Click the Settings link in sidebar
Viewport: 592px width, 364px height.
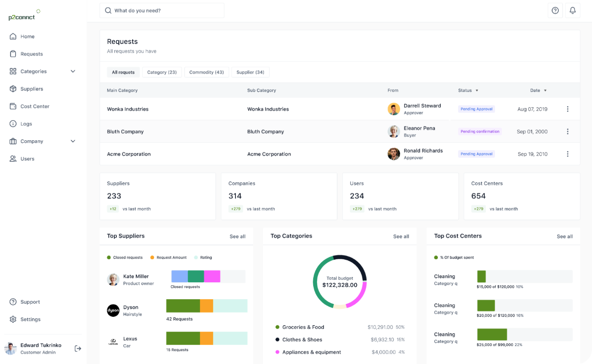(31, 319)
